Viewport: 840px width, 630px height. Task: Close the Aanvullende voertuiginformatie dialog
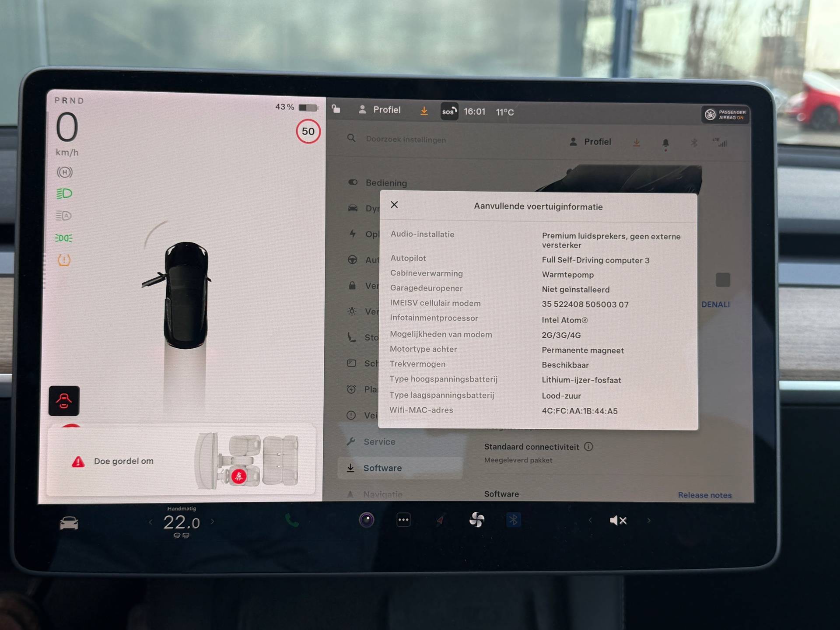coord(394,205)
